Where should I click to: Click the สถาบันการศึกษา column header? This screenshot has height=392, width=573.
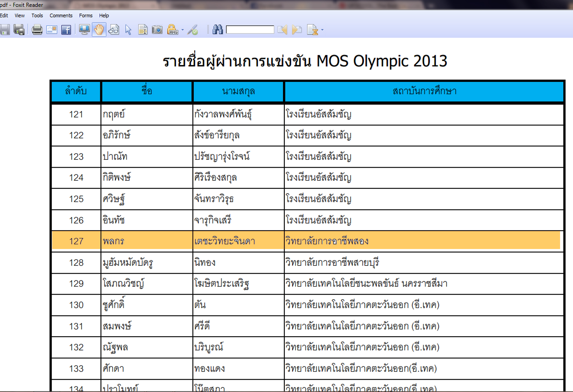[424, 91]
